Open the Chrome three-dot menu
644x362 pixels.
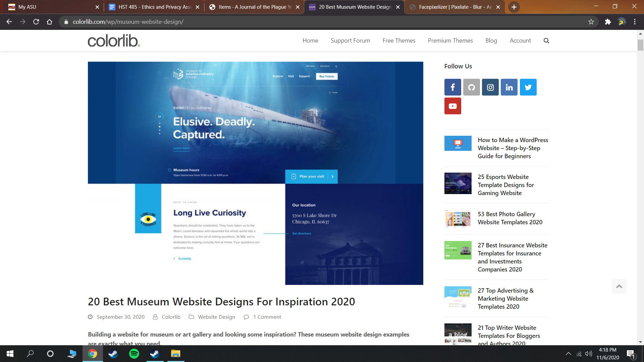[x=635, y=22]
